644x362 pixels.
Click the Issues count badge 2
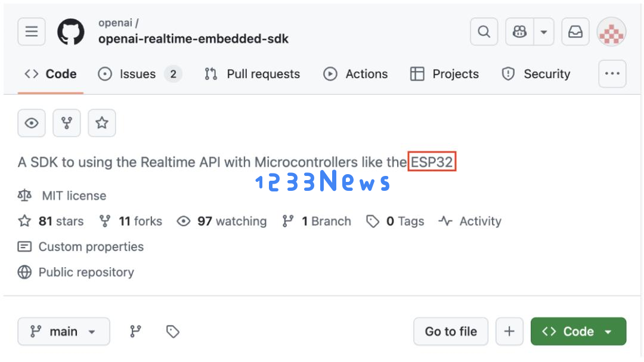174,74
